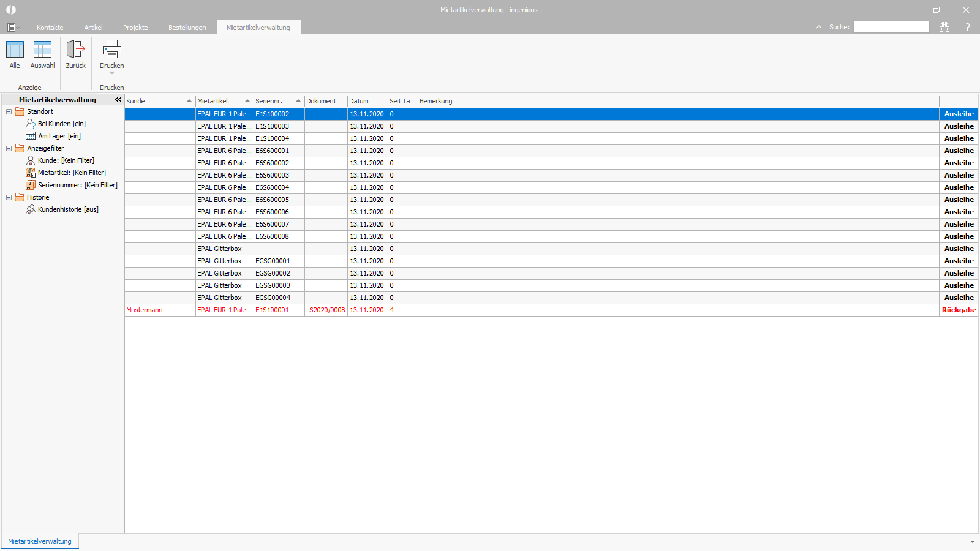The width and height of the screenshot is (980, 551).
Task: Collapse the Anzeigefilter tree folder
Action: pyautogui.click(x=9, y=148)
